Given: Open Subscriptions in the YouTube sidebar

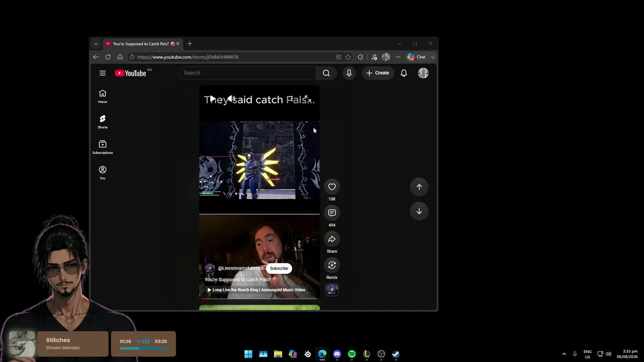Looking at the screenshot, I should point(103,147).
